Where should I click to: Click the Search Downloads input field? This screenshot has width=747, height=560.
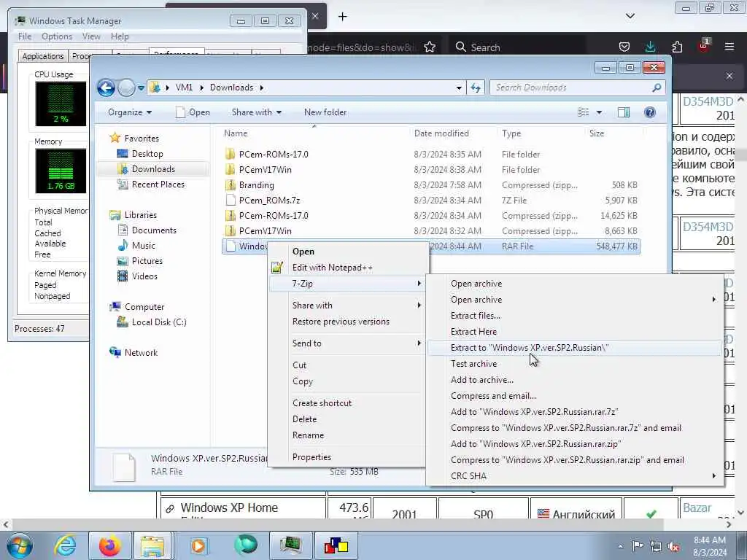click(572, 87)
